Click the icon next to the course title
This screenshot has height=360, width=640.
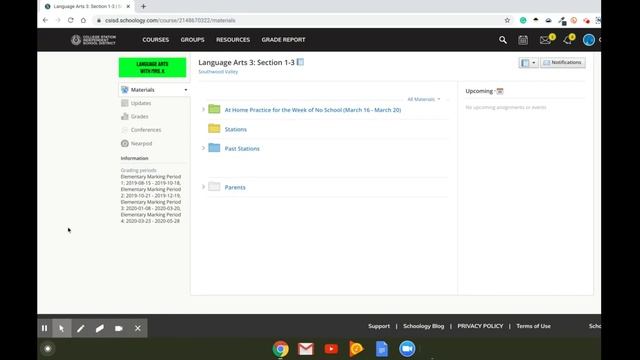coord(300,62)
